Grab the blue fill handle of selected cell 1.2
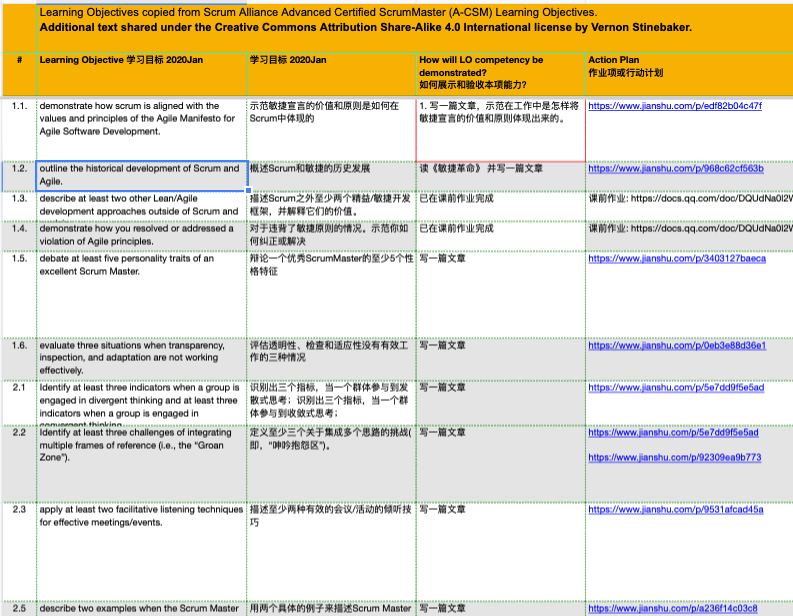 [248, 191]
